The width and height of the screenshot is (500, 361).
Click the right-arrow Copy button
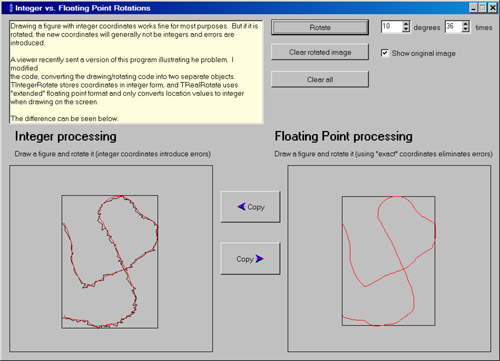tap(250, 259)
